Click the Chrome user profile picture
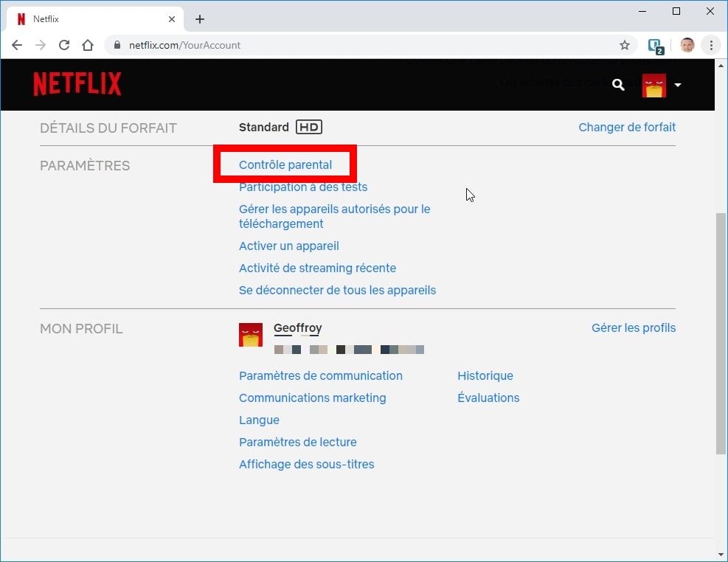 pos(687,45)
